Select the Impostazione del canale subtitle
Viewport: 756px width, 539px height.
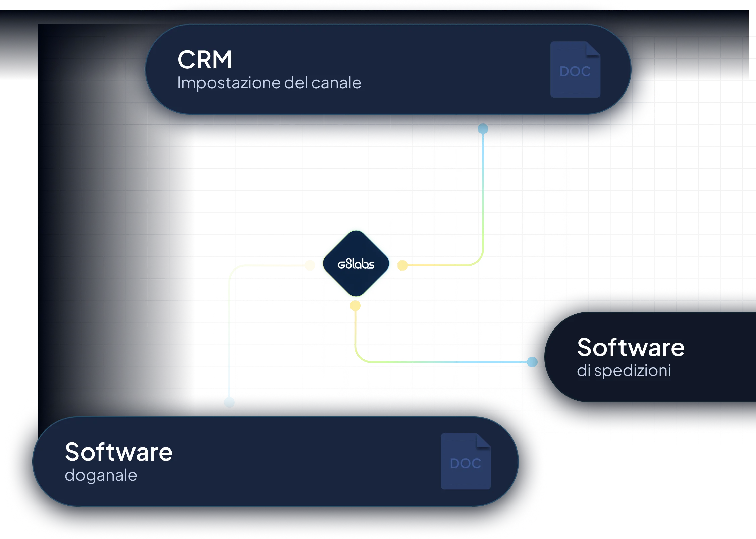(x=269, y=83)
